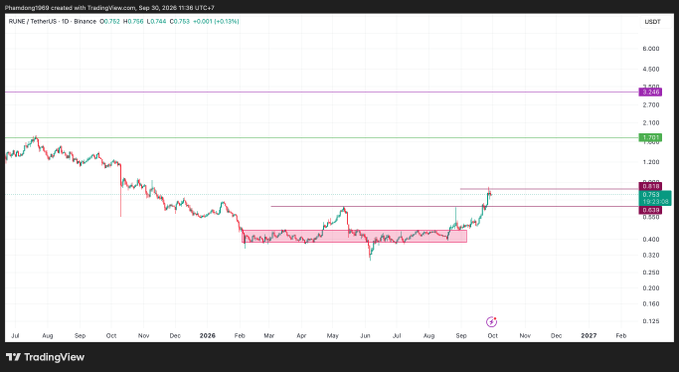Click the 1.200 price axis label
This screenshot has height=372, width=679.
(x=651, y=162)
